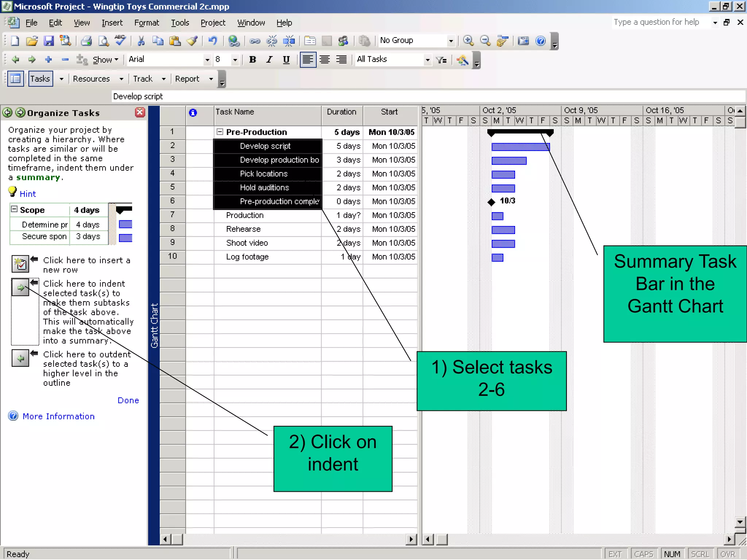Click the Split Task icon
This screenshot has width=747, height=560.
(289, 41)
